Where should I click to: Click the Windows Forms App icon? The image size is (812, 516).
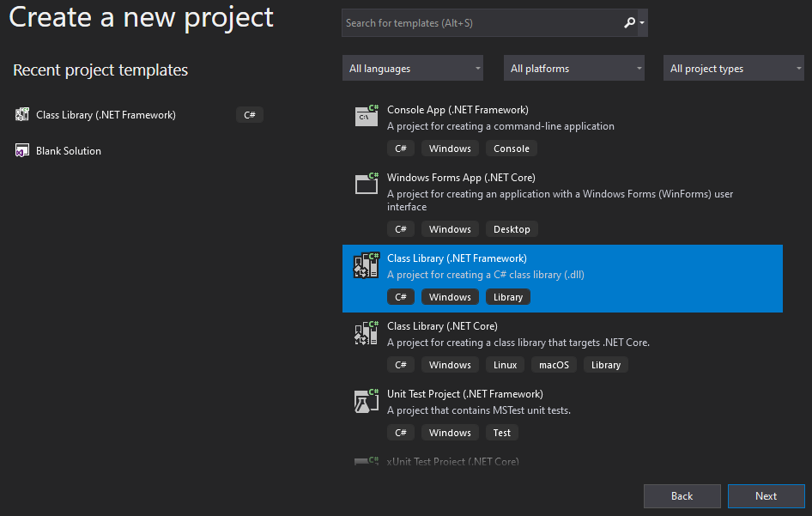[367, 184]
